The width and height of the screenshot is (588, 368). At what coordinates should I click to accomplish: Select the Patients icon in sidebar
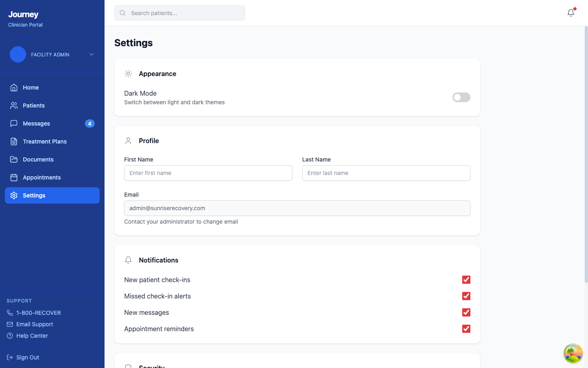click(x=13, y=105)
